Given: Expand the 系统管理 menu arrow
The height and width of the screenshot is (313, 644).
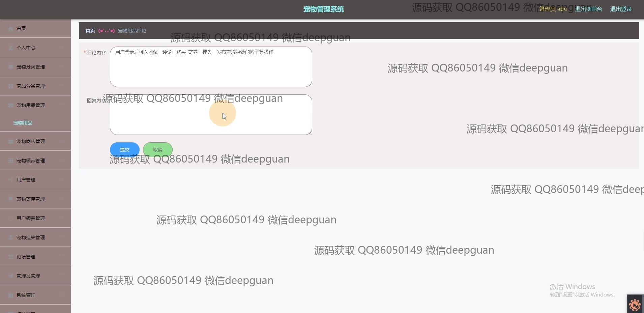Looking at the screenshot, I should (x=62, y=295).
